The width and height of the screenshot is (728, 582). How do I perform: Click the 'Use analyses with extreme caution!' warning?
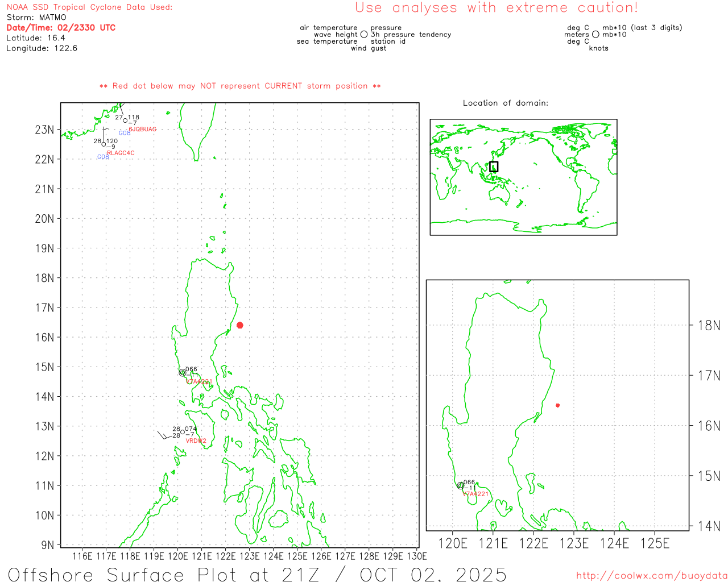click(x=496, y=8)
